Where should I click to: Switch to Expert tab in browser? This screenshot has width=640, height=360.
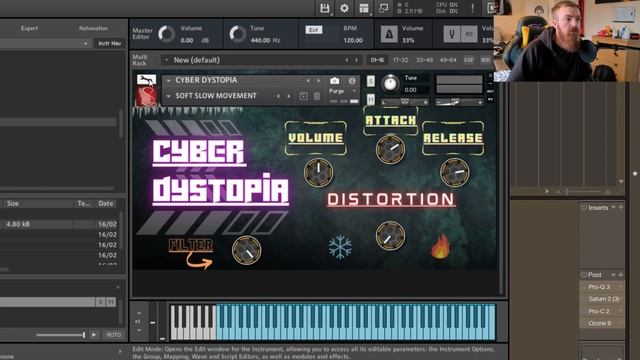pyautogui.click(x=29, y=28)
